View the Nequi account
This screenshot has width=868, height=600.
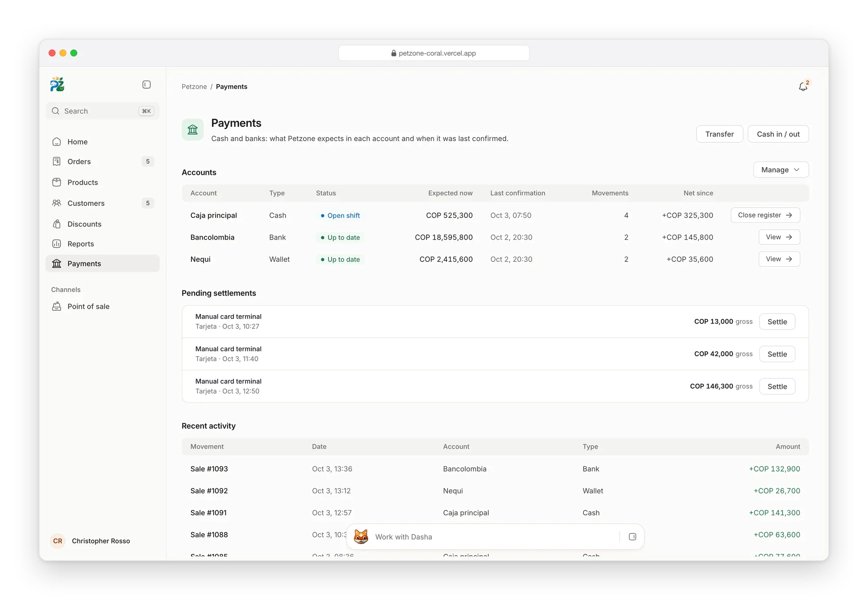click(779, 259)
